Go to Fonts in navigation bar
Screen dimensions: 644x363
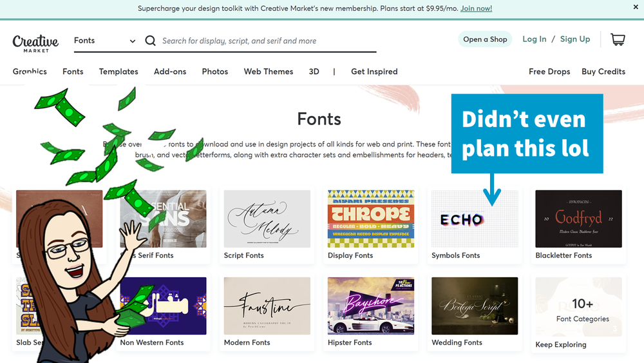[x=73, y=72]
